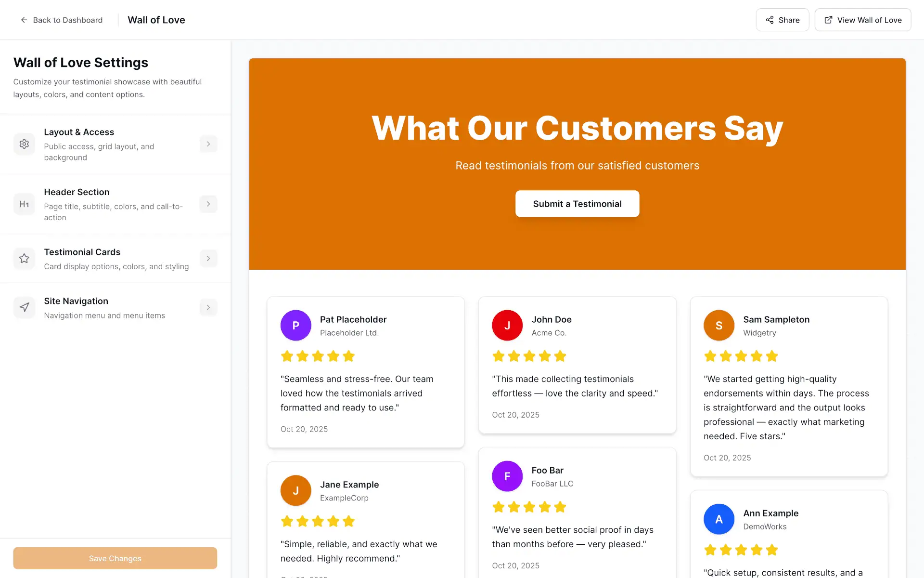The image size is (924, 578).
Task: Expand the Header Section chevron
Action: [208, 204]
